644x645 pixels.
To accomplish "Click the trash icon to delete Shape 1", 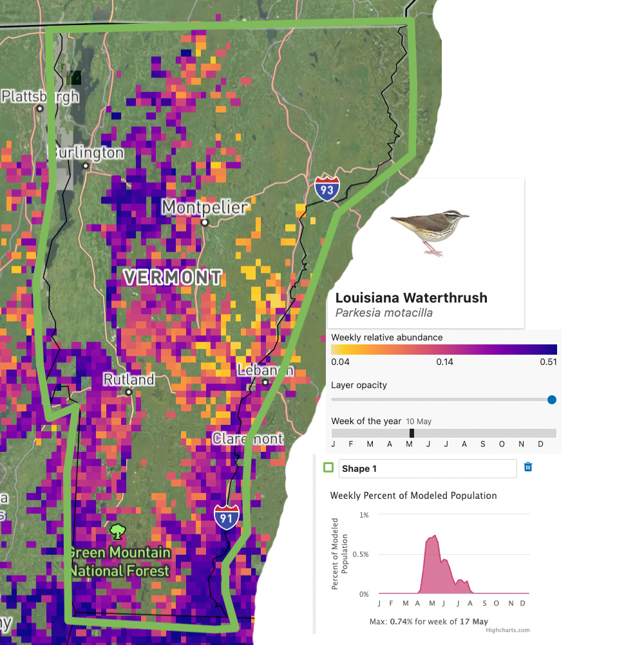I will pos(528,467).
